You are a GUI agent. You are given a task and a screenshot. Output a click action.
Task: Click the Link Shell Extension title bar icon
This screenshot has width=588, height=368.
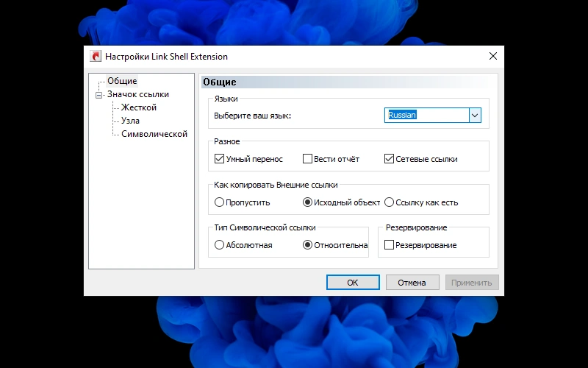[x=96, y=57]
